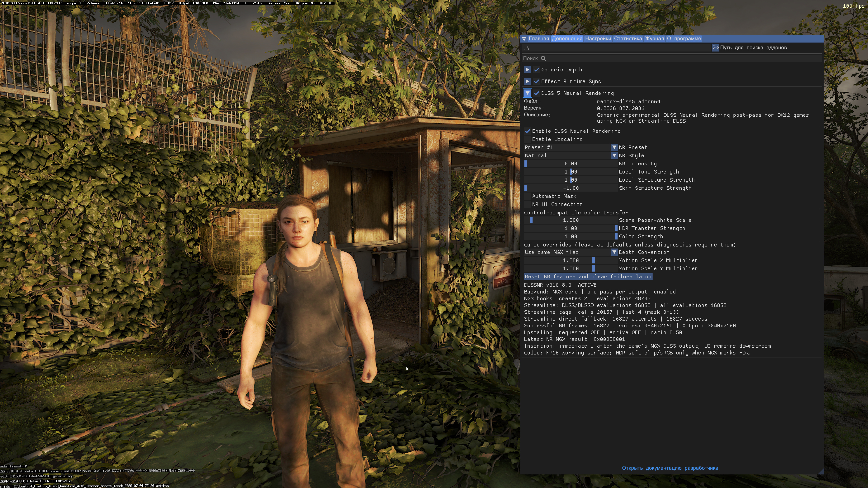Uncheck Enable DLSS Neural Rendering
The height and width of the screenshot is (488, 868).
coord(528,131)
